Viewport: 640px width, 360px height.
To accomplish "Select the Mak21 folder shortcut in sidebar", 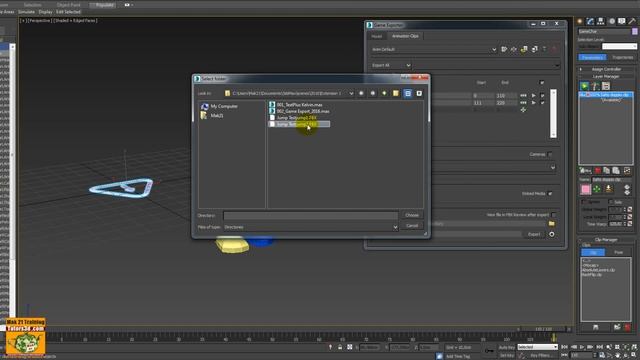I will click(x=212, y=116).
